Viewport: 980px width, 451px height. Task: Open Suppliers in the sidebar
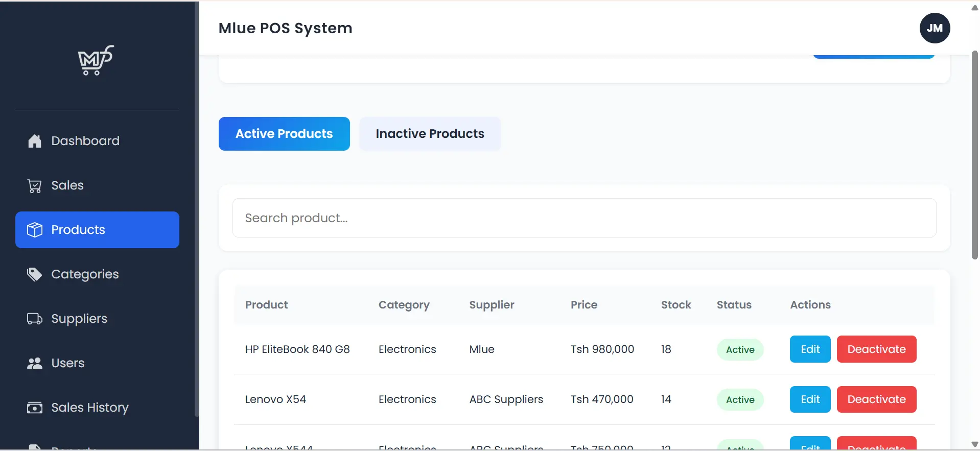97,319
